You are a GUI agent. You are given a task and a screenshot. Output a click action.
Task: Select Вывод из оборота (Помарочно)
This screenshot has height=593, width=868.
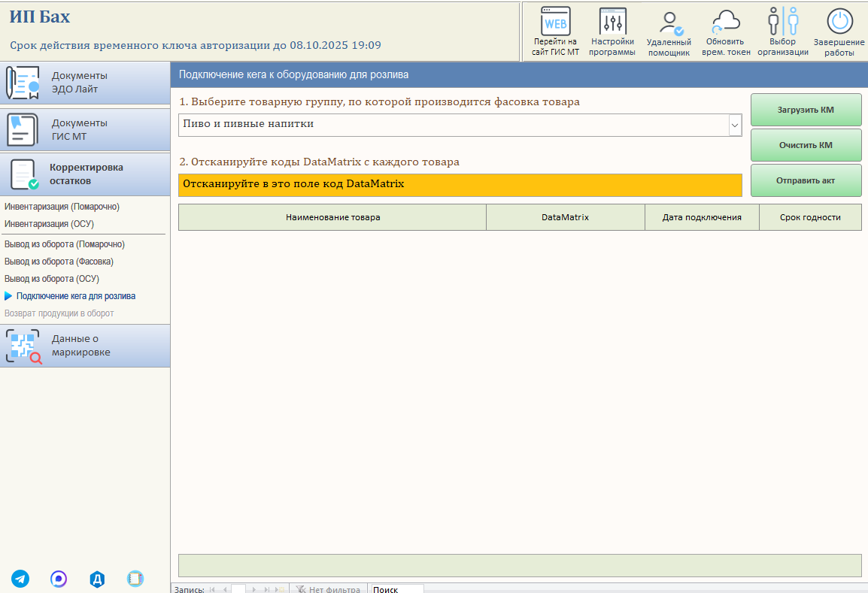coord(65,244)
